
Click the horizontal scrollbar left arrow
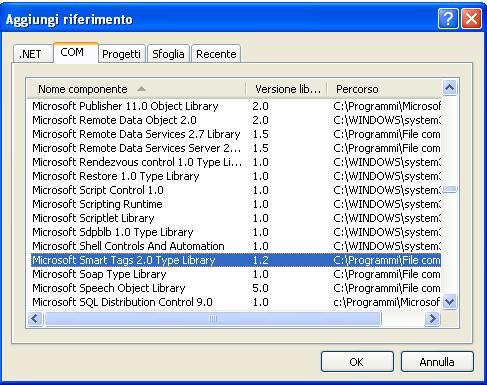35,319
